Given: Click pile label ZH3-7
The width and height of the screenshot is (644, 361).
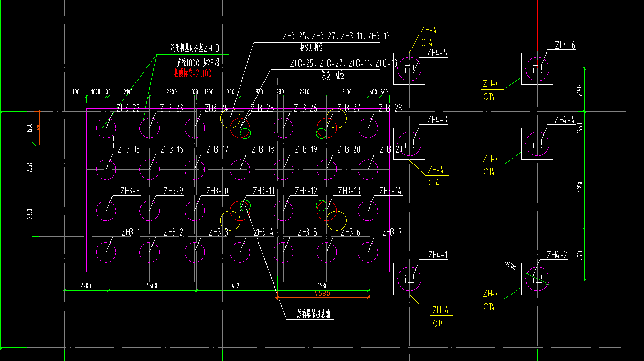Looking at the screenshot, I should pyautogui.click(x=392, y=232).
